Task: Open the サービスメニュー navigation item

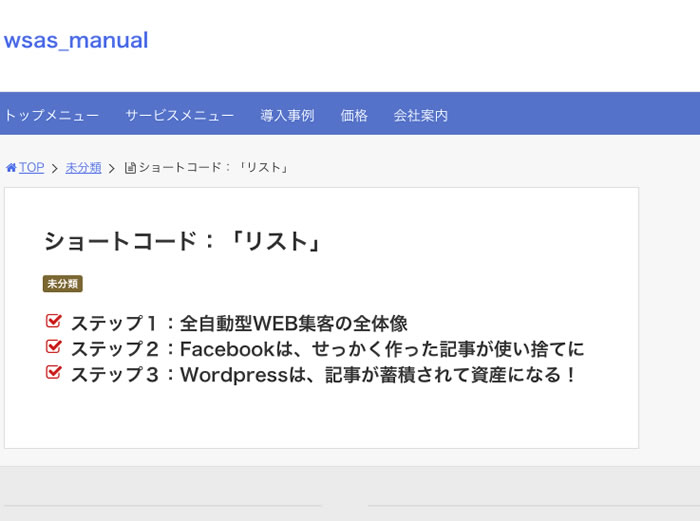Action: [180, 115]
